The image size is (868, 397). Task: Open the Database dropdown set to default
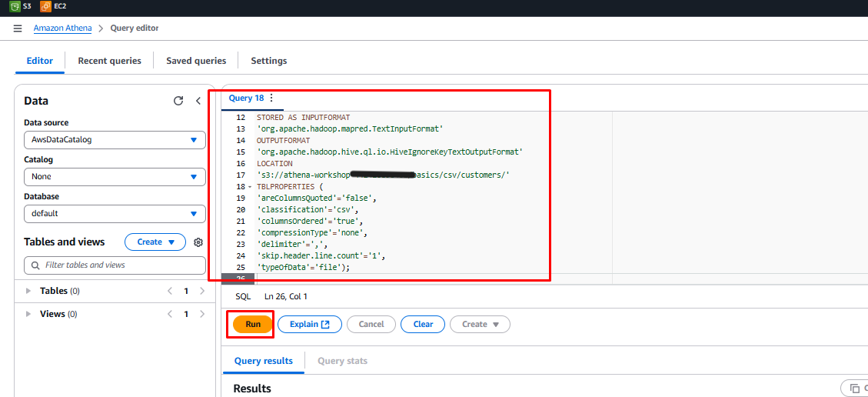(x=115, y=214)
